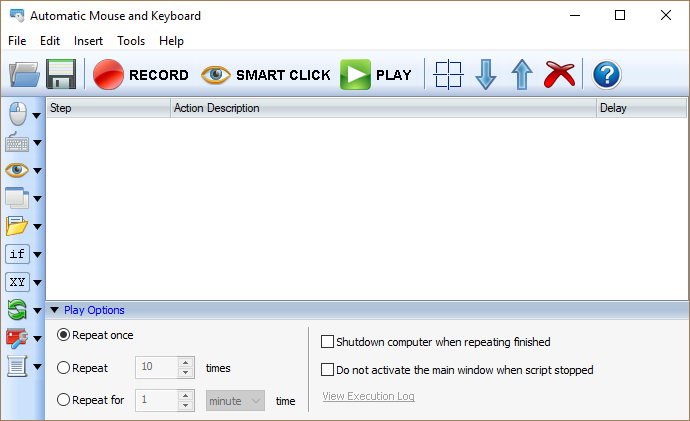Select Repeat once radio button
This screenshot has height=421, width=690.
(x=63, y=335)
